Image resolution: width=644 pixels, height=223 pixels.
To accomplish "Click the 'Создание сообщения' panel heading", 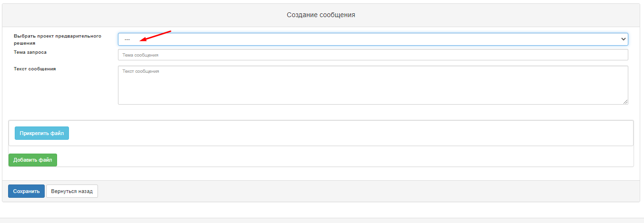I will pyautogui.click(x=321, y=15).
